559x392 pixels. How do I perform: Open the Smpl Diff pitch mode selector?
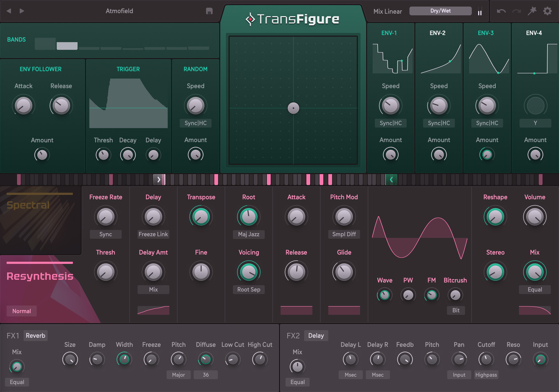tap(344, 234)
